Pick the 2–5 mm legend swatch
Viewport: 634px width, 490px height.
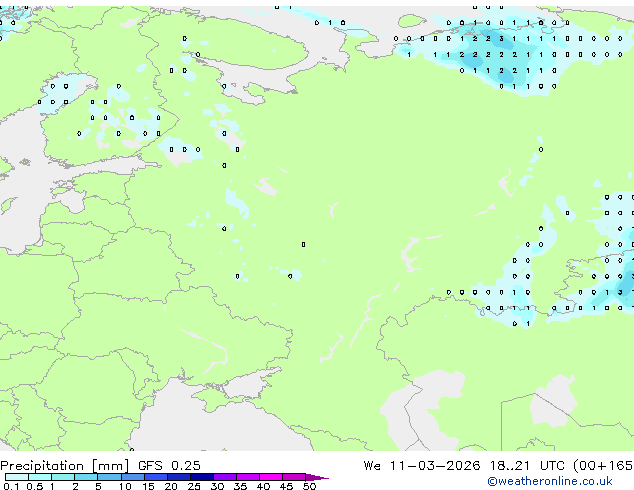point(86,477)
